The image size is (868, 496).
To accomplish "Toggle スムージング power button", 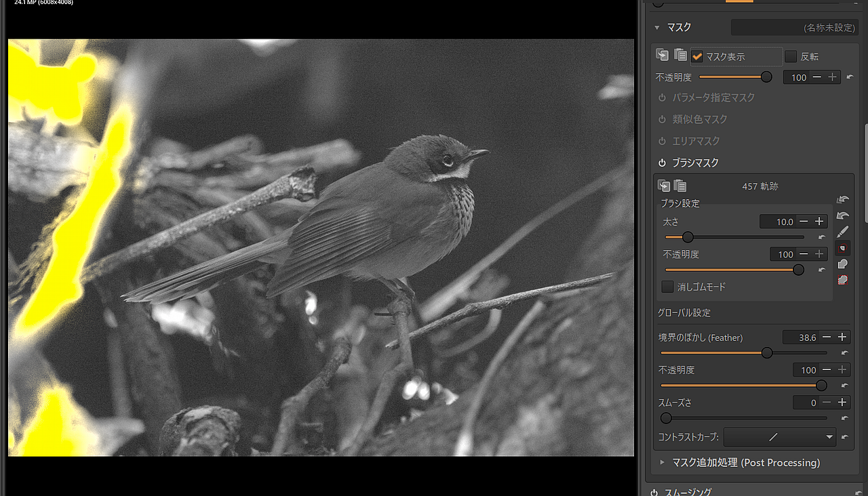I will (x=654, y=492).
